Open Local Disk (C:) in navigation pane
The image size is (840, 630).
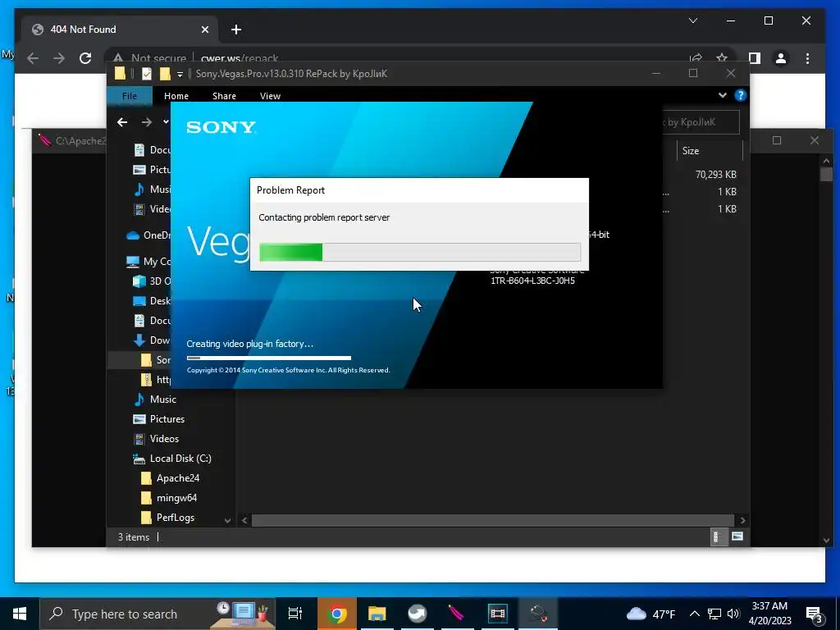coord(180,459)
